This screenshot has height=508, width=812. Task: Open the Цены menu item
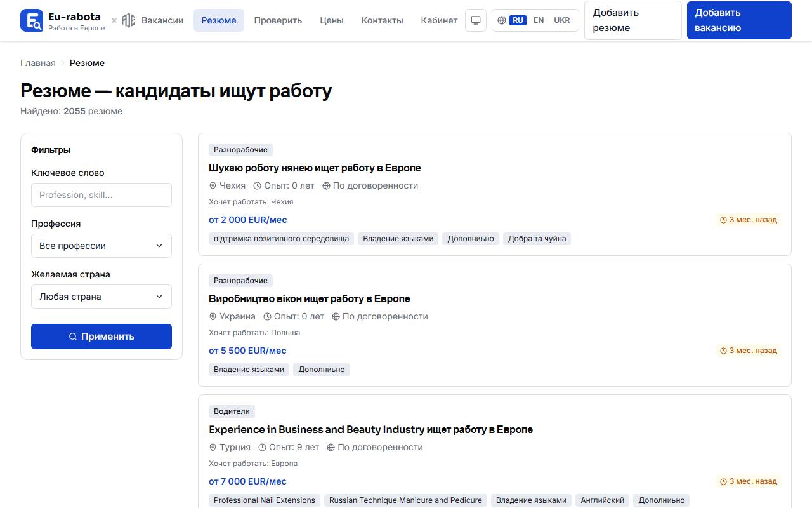[332, 20]
